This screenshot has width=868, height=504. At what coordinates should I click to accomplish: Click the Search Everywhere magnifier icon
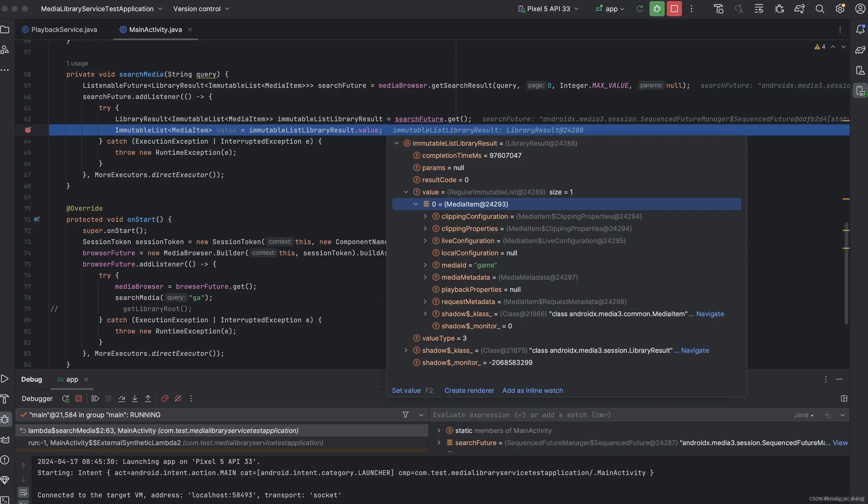coord(819,9)
